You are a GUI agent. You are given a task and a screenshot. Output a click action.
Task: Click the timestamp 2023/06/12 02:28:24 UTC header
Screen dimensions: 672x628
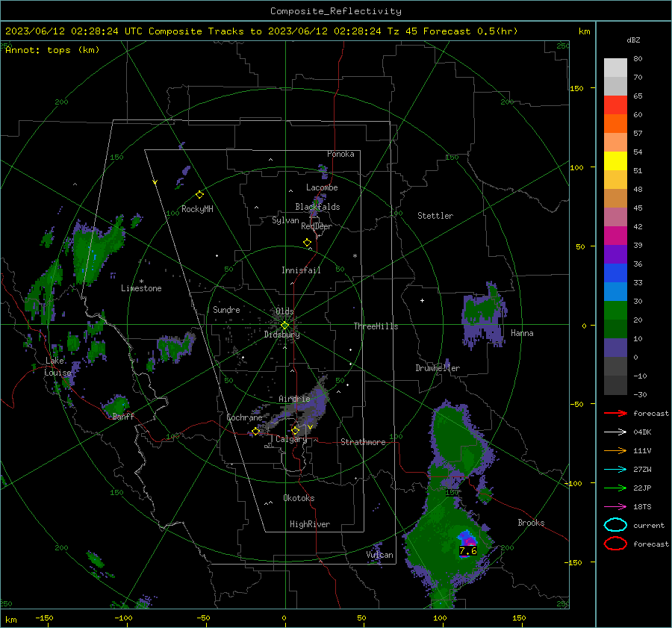(x=74, y=31)
